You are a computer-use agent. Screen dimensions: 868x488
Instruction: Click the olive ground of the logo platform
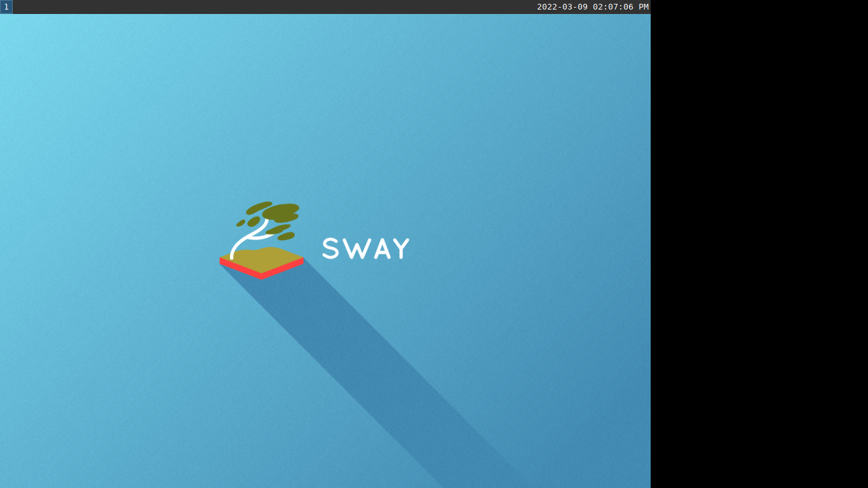tap(261, 259)
